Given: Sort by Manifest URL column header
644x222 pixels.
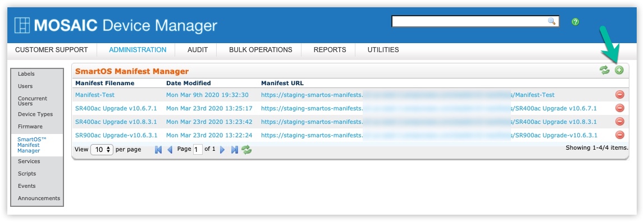Looking at the screenshot, I should pyautogui.click(x=282, y=84).
